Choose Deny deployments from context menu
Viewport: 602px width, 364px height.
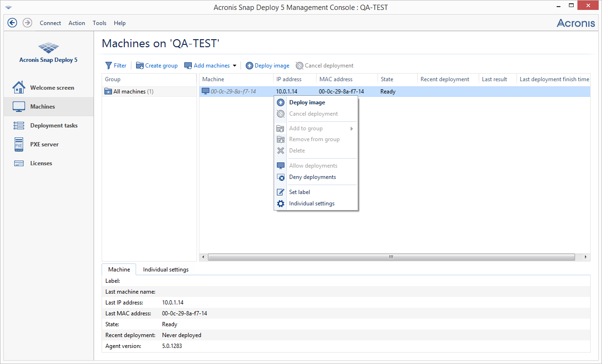(312, 177)
